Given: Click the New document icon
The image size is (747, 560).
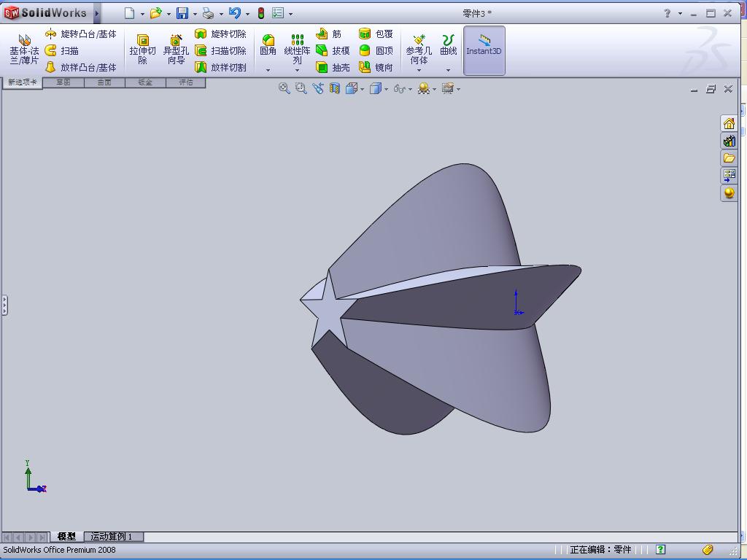Looking at the screenshot, I should click(x=129, y=13).
